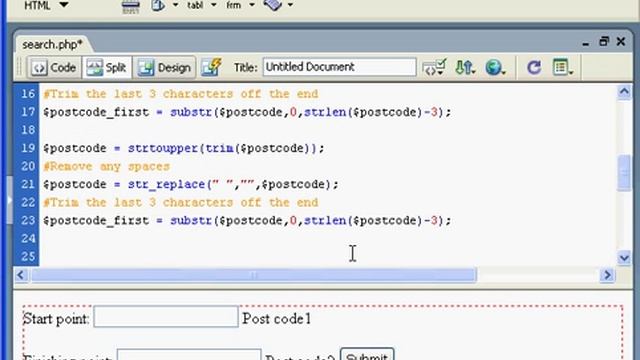Click the table insert dropdown arrow

click(213, 5)
